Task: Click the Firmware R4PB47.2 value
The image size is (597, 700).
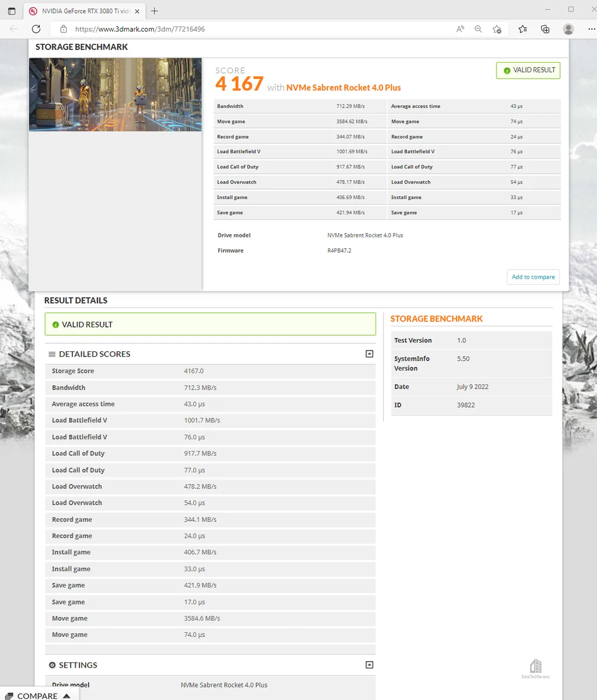Action: pos(339,251)
